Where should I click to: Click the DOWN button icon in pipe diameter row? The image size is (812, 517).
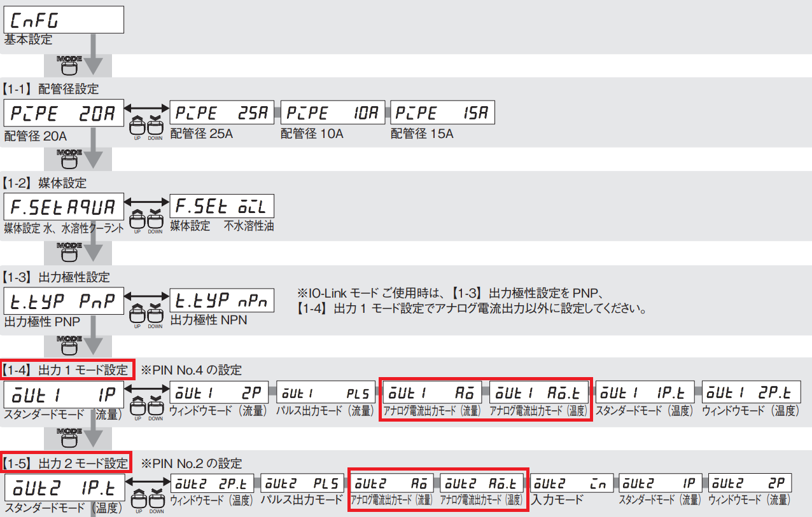[x=155, y=127]
